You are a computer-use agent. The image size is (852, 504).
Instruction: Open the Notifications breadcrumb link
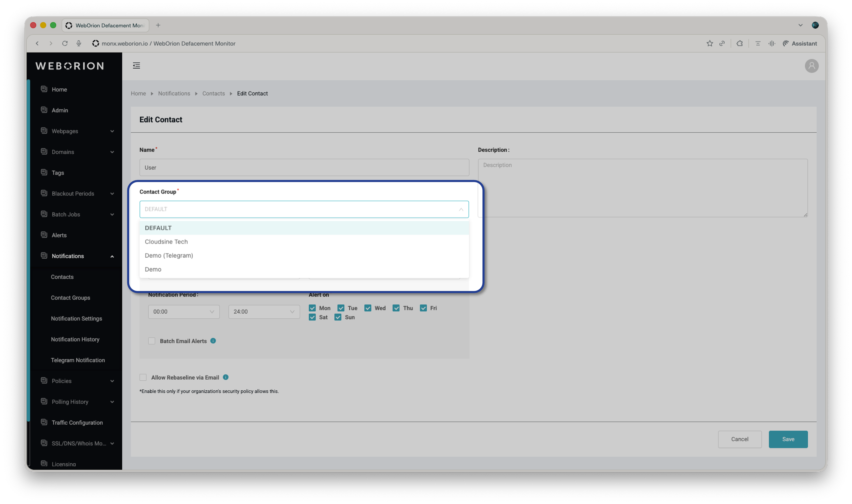pos(174,93)
